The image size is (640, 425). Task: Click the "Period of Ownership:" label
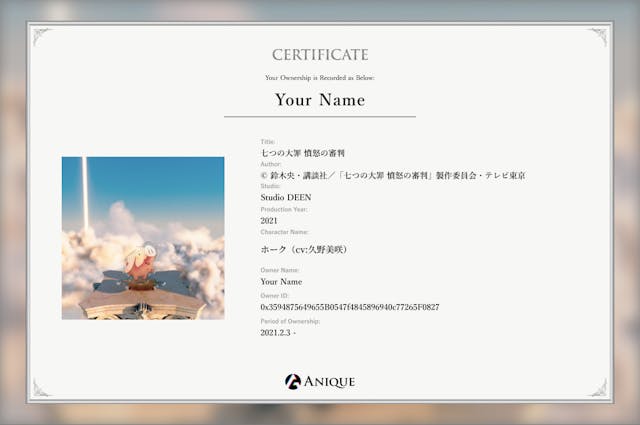point(290,321)
